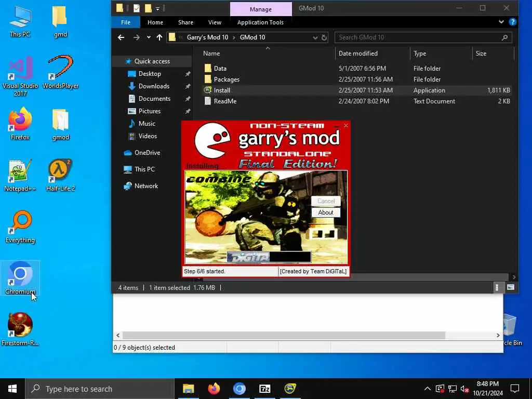Image resolution: width=532 pixels, height=399 pixels.
Task: Open the quick access toolbar dropdown
Action: 158,8
